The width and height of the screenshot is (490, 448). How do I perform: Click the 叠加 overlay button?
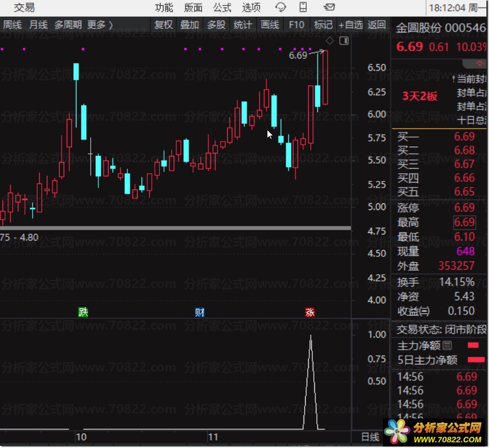pyautogui.click(x=189, y=24)
